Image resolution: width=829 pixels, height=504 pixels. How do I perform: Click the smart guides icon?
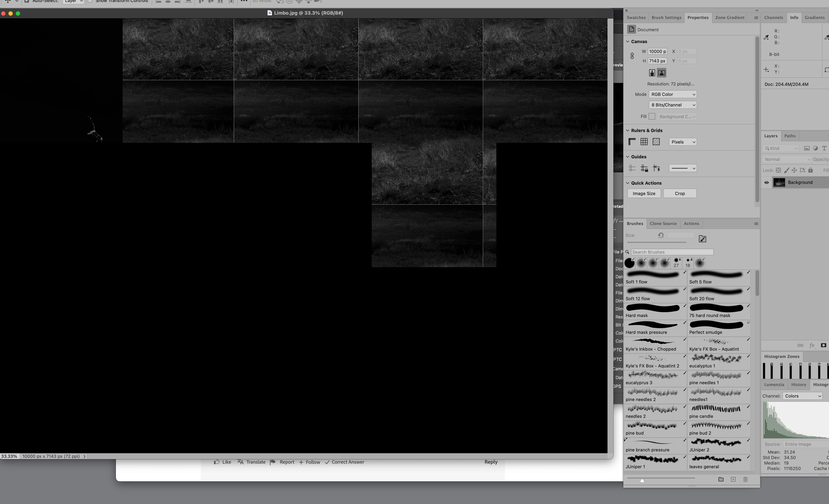[x=656, y=168]
